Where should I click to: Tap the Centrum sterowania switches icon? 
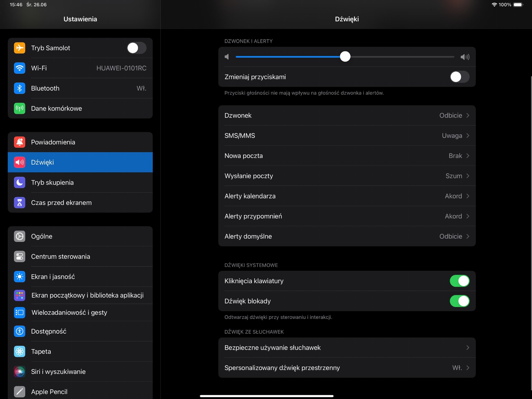(19, 257)
